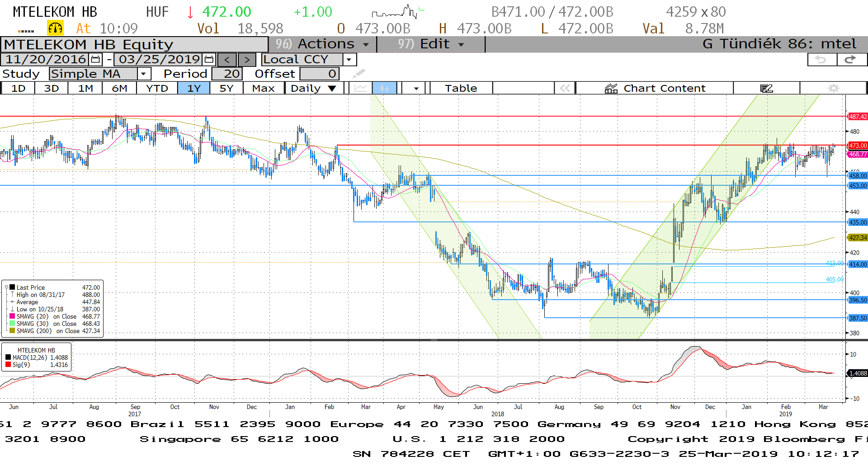Select the Max range tab

tap(264, 88)
